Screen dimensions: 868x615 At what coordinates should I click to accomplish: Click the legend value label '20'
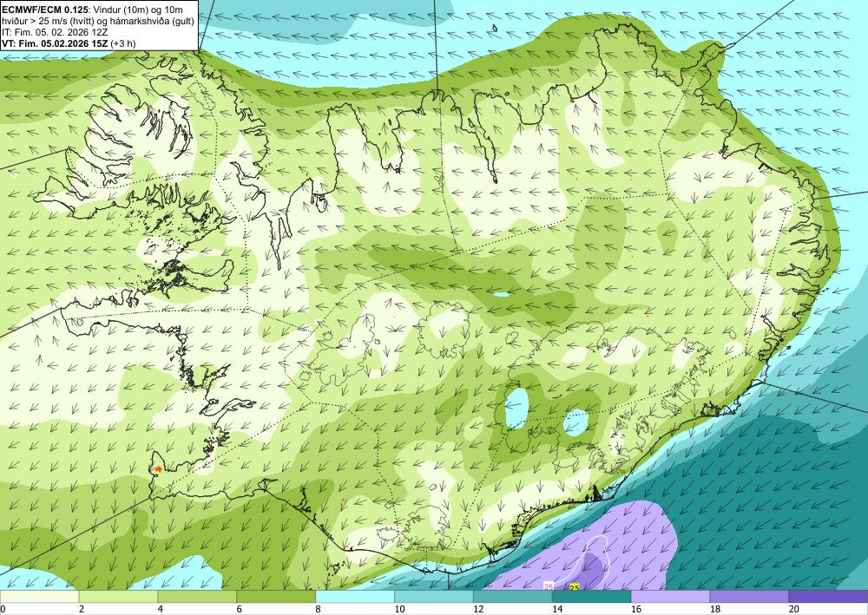[x=794, y=610]
